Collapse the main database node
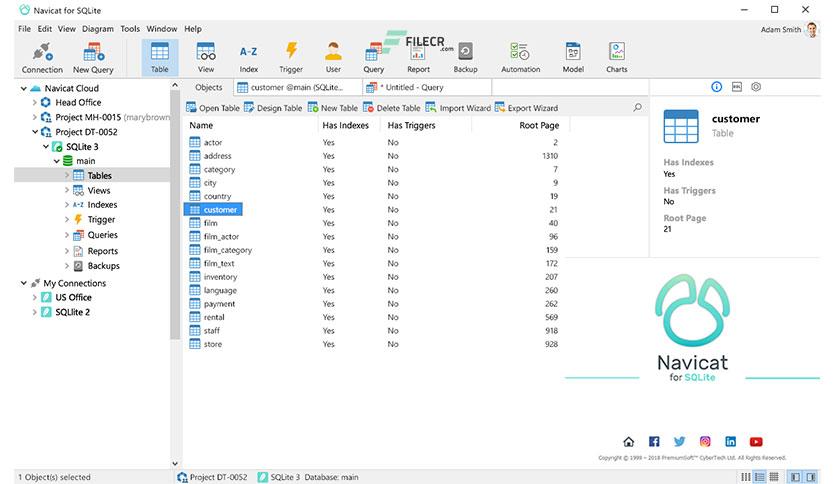 57,161
